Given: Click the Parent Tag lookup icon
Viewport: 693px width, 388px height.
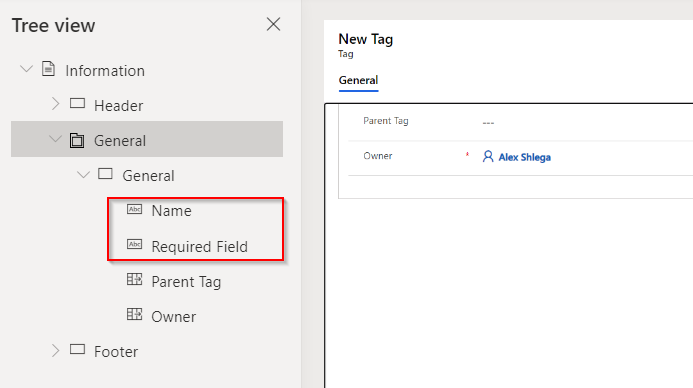Looking at the screenshot, I should click(134, 279).
